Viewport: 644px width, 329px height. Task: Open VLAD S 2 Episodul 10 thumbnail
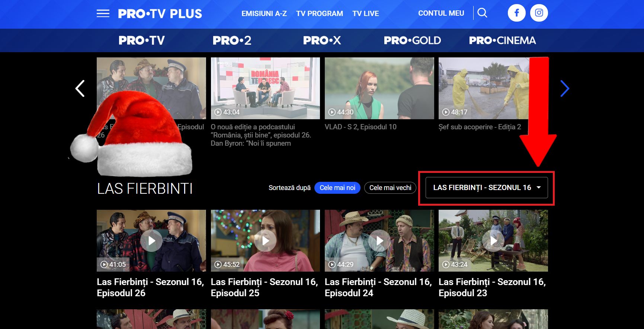[x=379, y=88]
